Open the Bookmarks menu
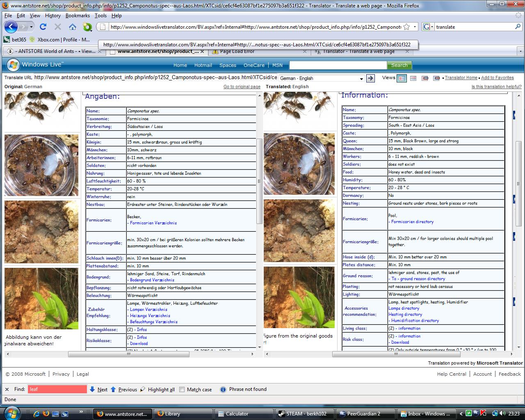The image size is (525, 420). click(78, 16)
